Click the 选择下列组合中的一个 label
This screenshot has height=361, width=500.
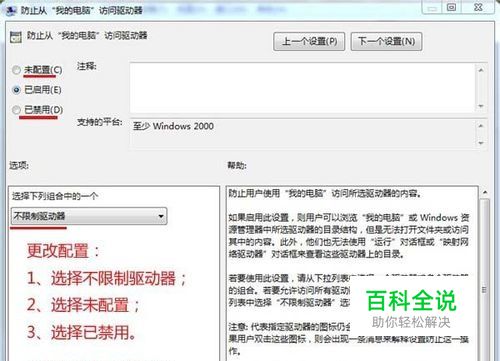55,196
